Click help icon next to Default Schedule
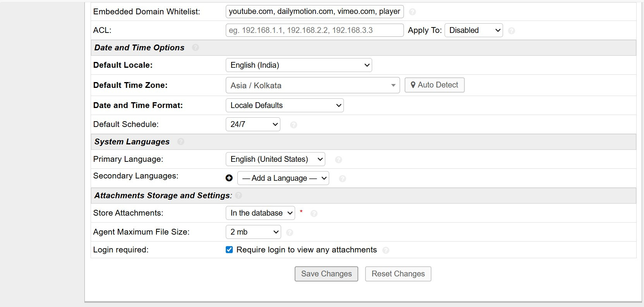This screenshot has width=644, height=307. 294,125
